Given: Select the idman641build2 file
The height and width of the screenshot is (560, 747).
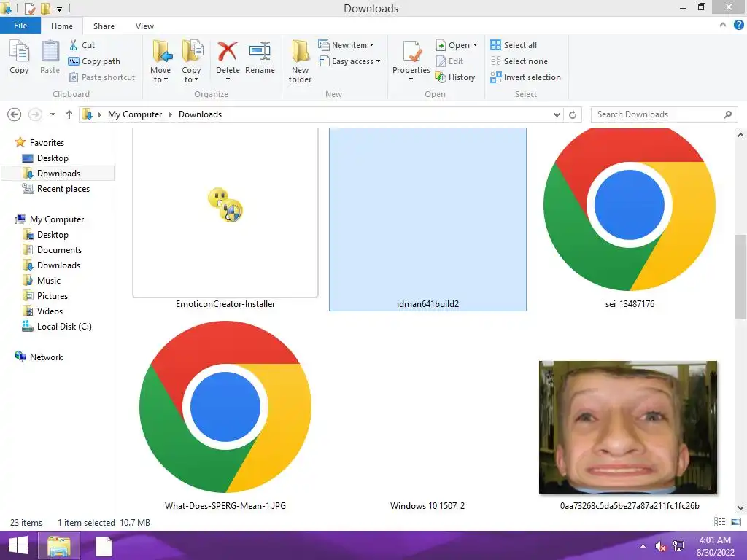Looking at the screenshot, I should click(x=427, y=219).
